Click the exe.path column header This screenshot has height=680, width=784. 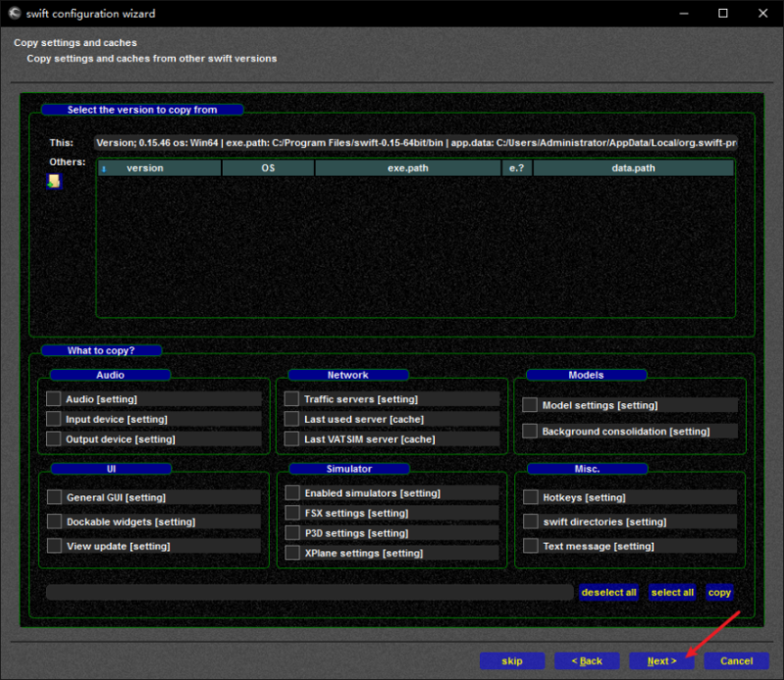point(407,168)
